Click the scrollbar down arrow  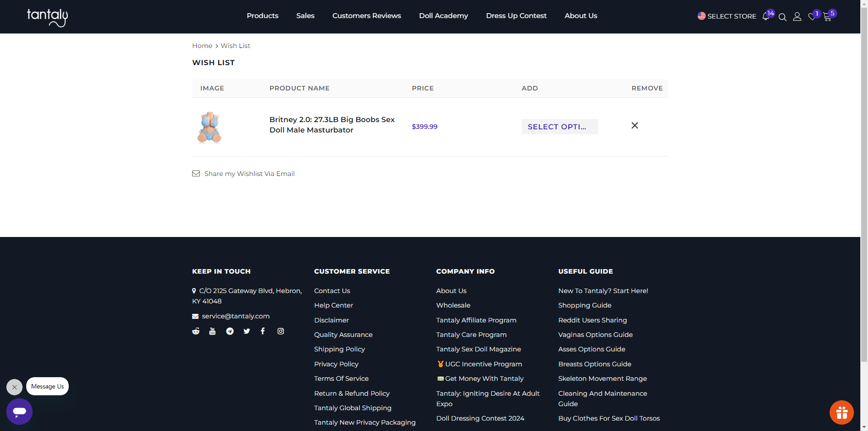pyautogui.click(x=864, y=427)
